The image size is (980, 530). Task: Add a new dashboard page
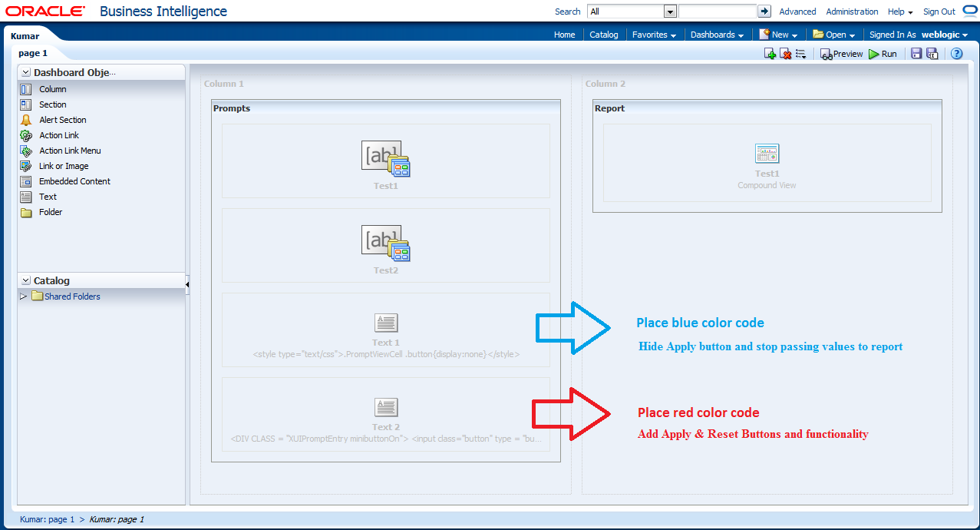770,53
